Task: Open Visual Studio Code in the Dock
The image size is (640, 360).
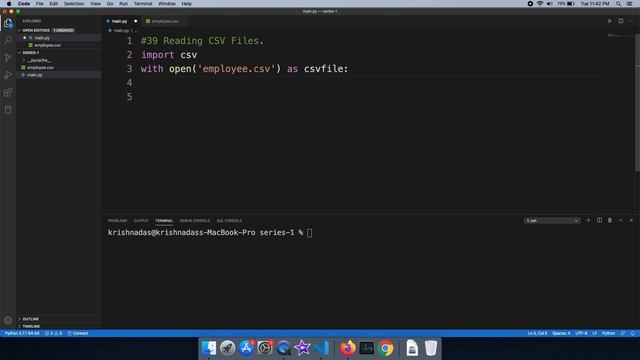Action: pyautogui.click(x=321, y=348)
